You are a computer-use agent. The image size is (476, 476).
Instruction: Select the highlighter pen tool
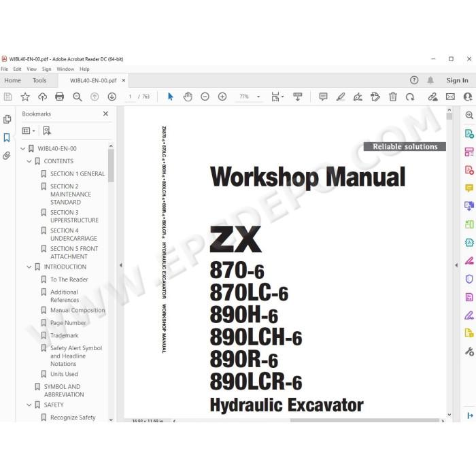click(x=341, y=97)
